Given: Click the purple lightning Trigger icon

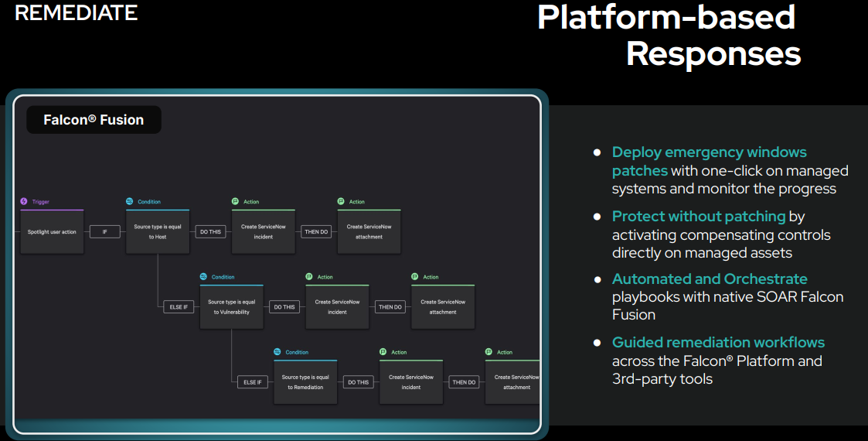Looking at the screenshot, I should [x=24, y=201].
